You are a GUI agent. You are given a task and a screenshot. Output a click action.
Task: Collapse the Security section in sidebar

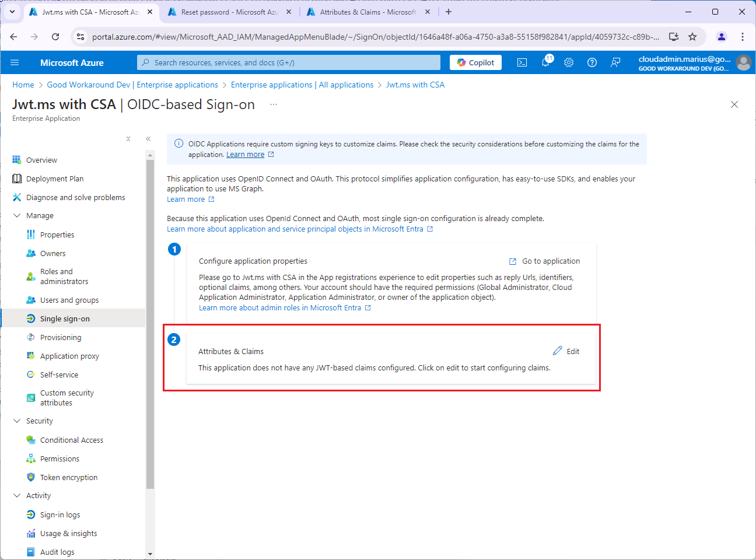click(x=17, y=421)
